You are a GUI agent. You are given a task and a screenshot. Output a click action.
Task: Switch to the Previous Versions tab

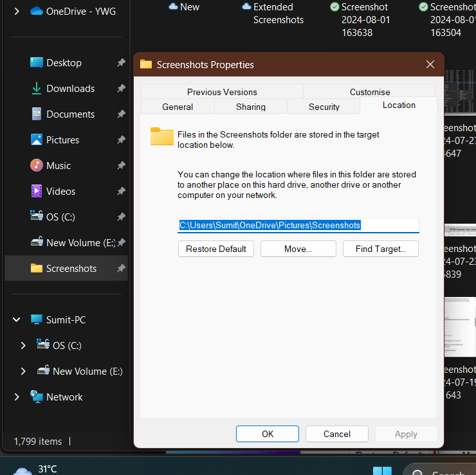point(222,92)
